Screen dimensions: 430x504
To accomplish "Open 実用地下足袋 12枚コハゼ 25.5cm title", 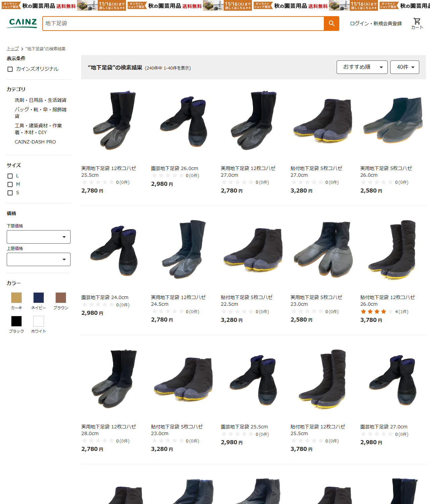I will [109, 172].
